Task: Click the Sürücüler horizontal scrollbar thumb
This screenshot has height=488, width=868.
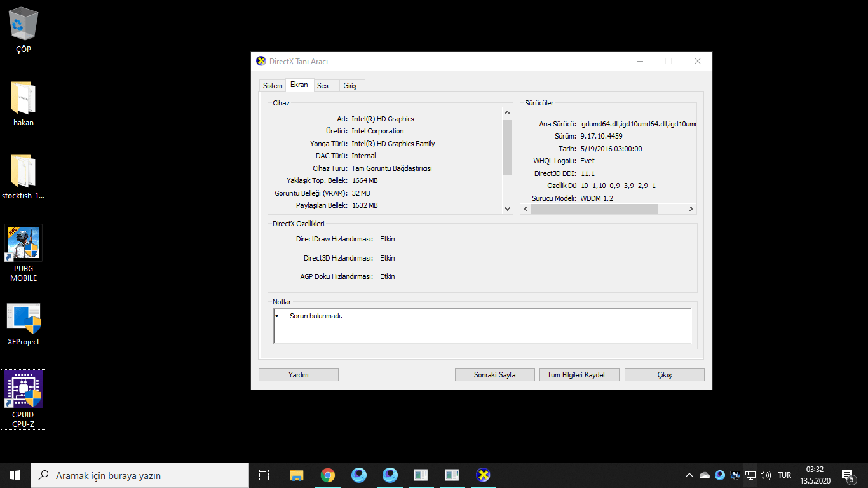Action: pos(595,208)
